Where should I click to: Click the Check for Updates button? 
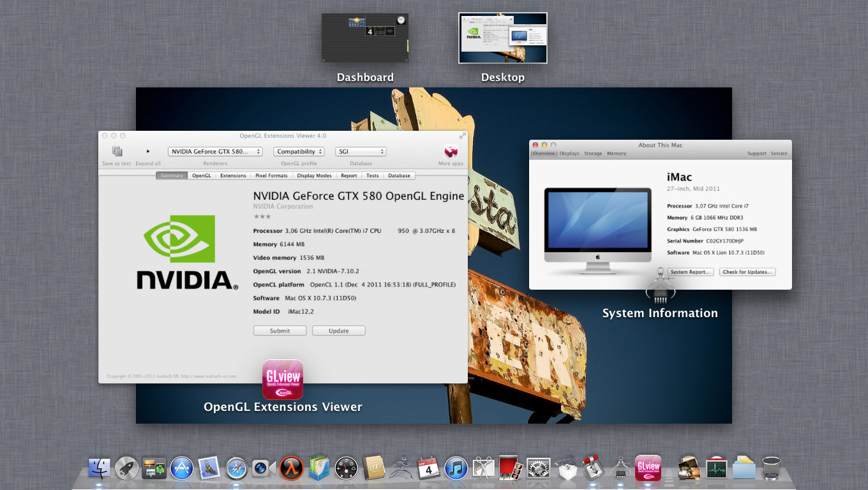747,272
